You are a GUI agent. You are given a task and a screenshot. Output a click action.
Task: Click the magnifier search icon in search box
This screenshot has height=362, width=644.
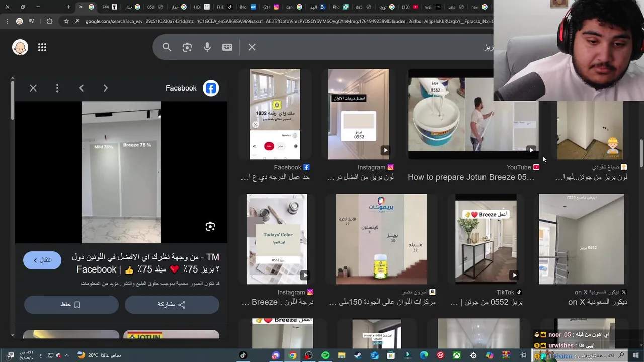pos(167,47)
